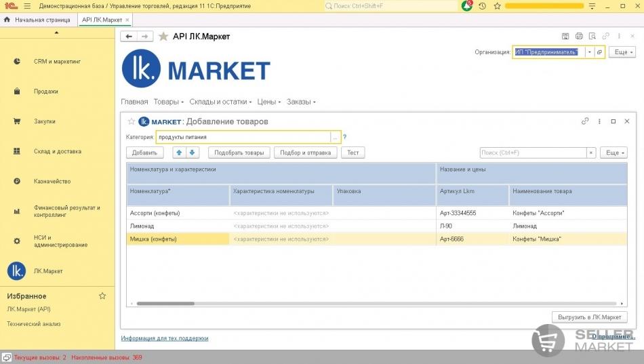Expand the Цены menu
Screen dimensions: 644x364
pos(268,102)
